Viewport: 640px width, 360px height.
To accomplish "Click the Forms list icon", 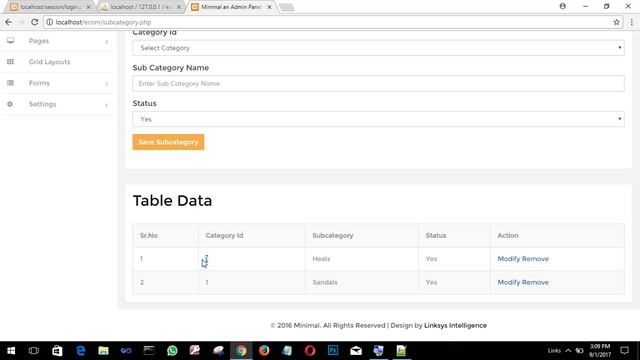I will (x=11, y=83).
